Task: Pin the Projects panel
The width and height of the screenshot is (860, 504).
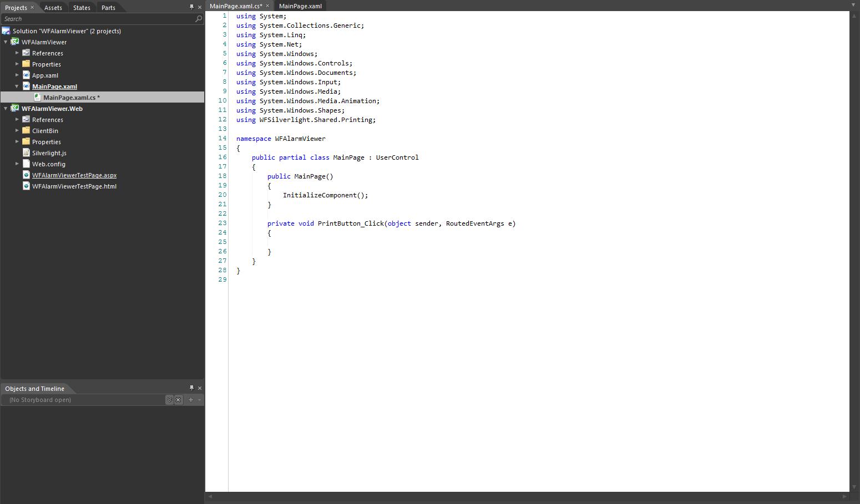Action: pyautogui.click(x=191, y=7)
